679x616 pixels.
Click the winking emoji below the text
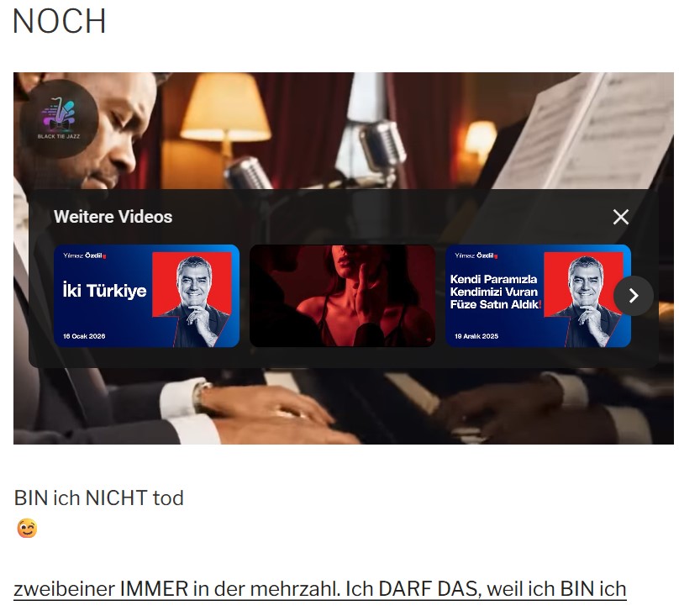27,529
